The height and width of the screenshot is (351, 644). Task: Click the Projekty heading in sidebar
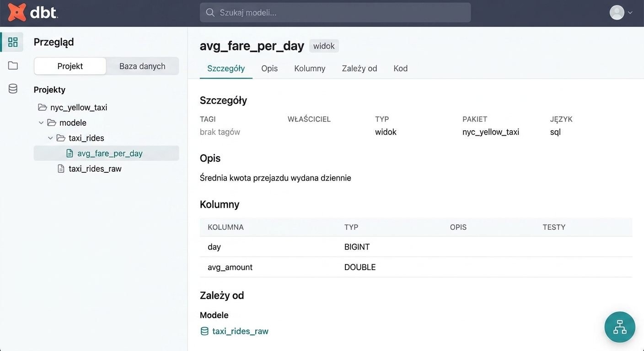(49, 90)
